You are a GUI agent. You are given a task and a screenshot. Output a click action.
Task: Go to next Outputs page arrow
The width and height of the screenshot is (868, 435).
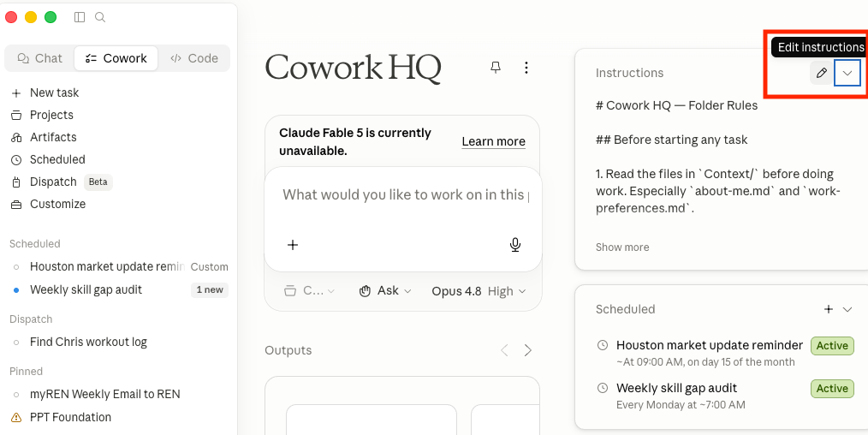pos(528,350)
